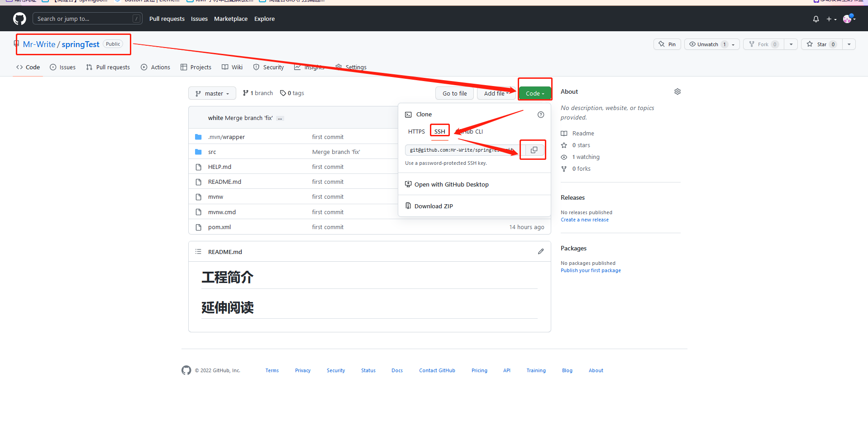The image size is (868, 422).
Task: Open the user avatar menu
Action: (x=849, y=19)
